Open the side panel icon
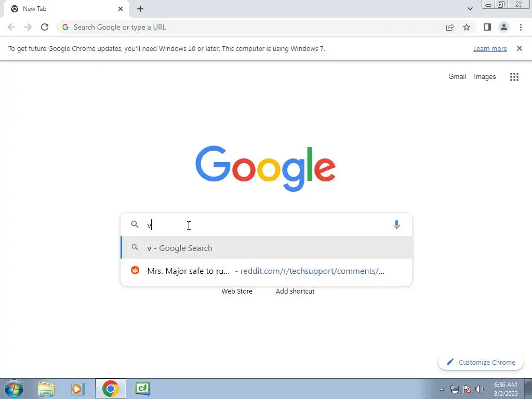 pyautogui.click(x=487, y=27)
